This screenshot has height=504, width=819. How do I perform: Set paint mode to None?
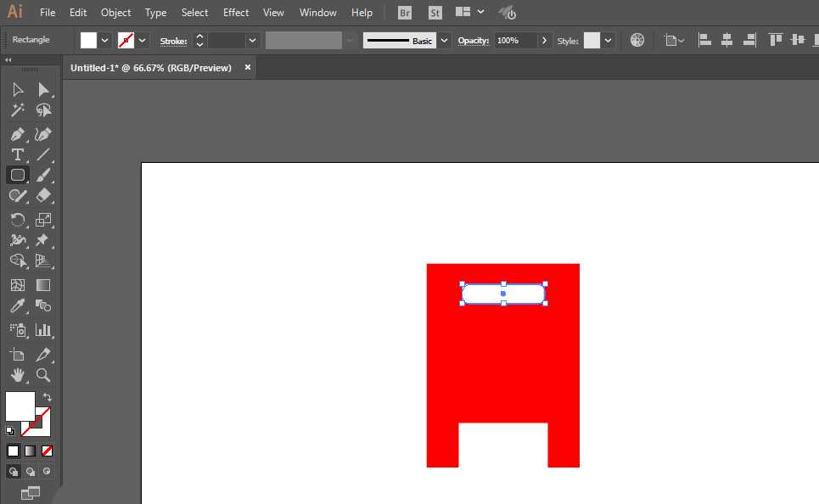pos(48,451)
